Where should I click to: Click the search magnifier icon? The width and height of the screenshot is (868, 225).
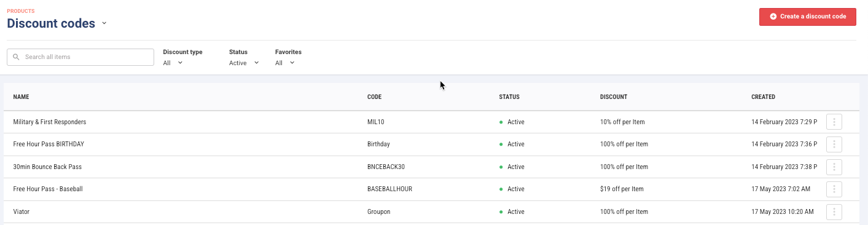[17, 57]
